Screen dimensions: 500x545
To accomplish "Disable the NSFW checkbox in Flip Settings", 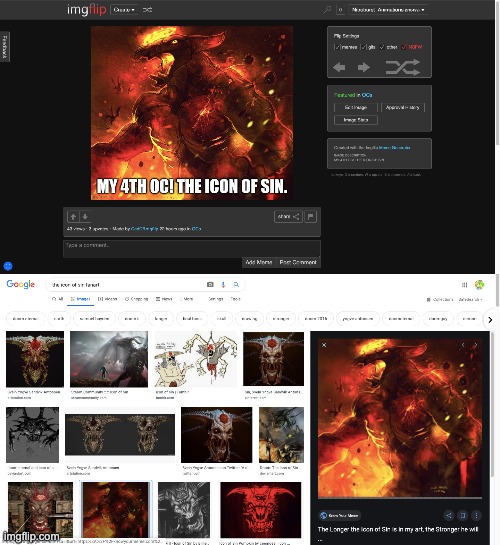I will click(404, 47).
